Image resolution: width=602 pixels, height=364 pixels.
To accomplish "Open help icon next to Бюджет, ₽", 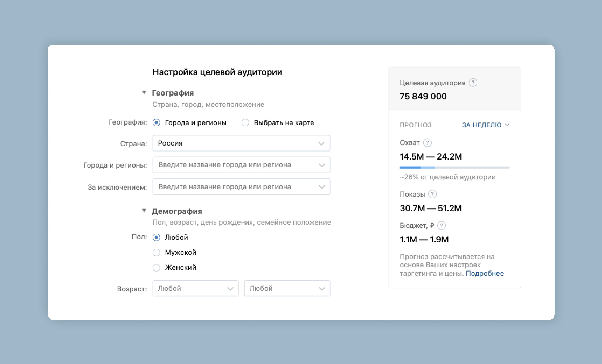I will coord(441,225).
